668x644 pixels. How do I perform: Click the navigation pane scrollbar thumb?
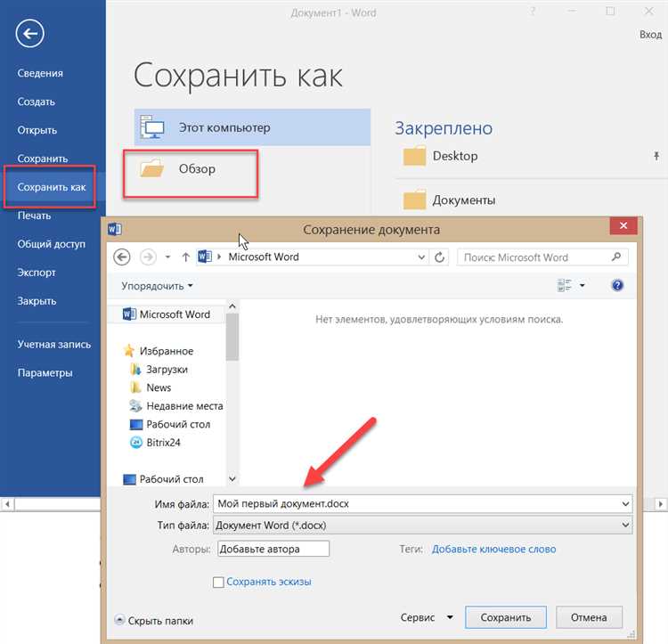coord(232,337)
